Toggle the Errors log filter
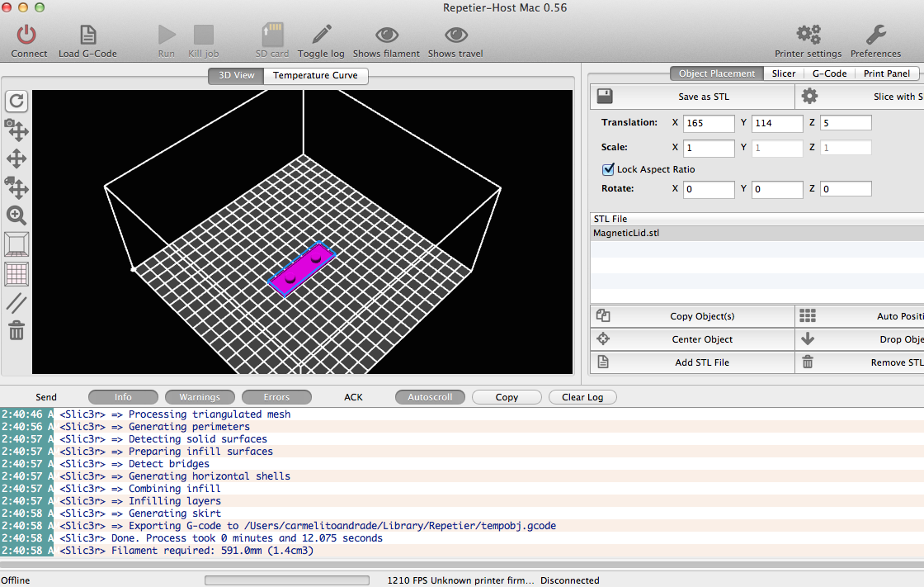 (276, 397)
